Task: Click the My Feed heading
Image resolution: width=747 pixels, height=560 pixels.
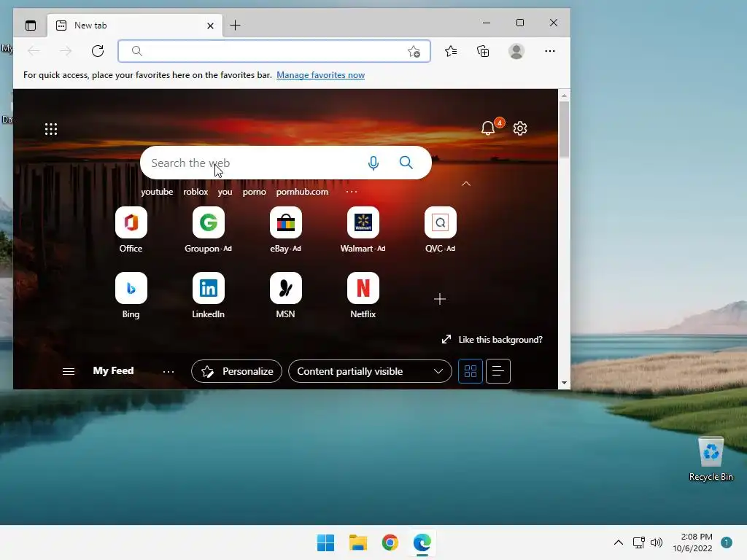Action: tap(113, 370)
